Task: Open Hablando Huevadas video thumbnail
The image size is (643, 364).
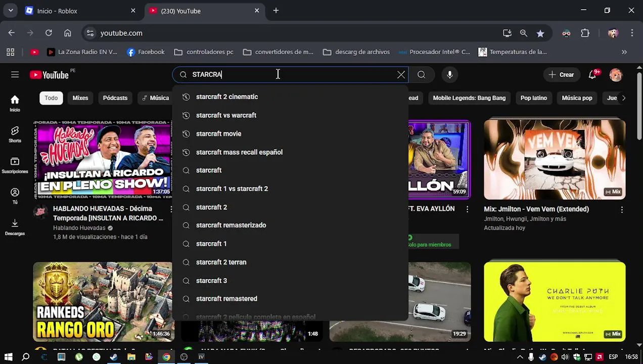Action: point(103,160)
